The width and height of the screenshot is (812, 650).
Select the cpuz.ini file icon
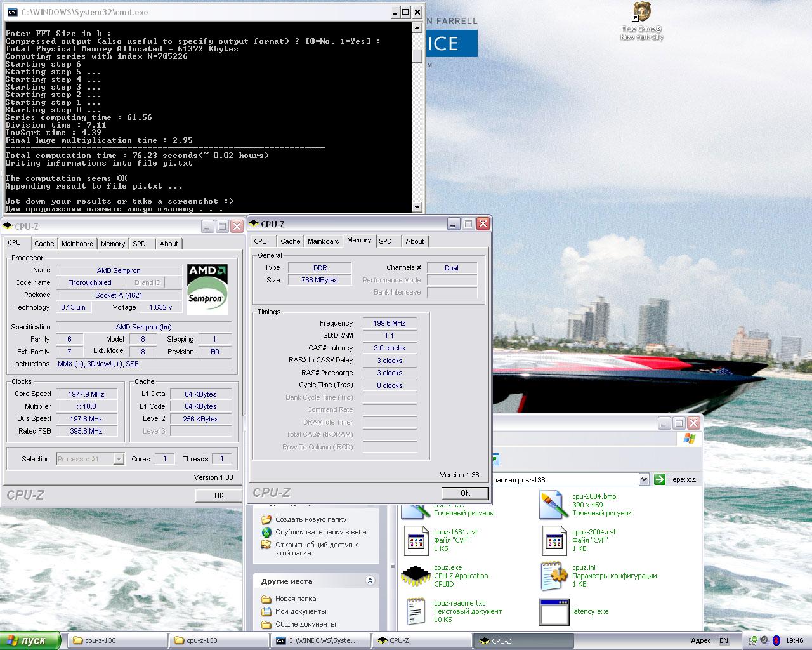pyautogui.click(x=554, y=576)
